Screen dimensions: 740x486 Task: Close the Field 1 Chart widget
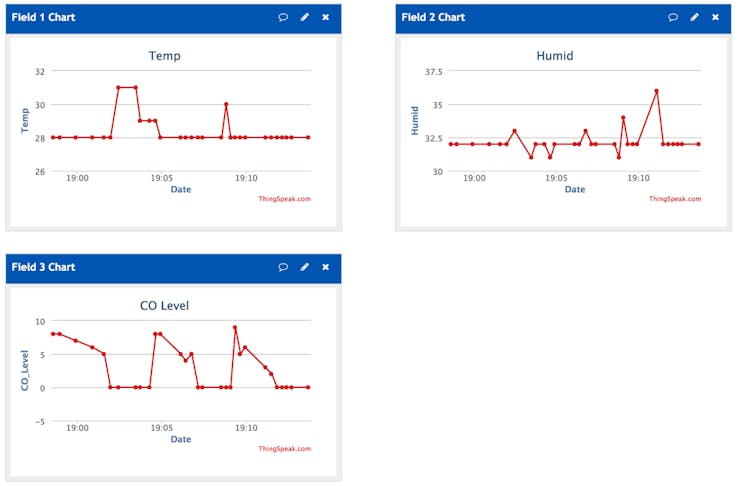point(326,17)
